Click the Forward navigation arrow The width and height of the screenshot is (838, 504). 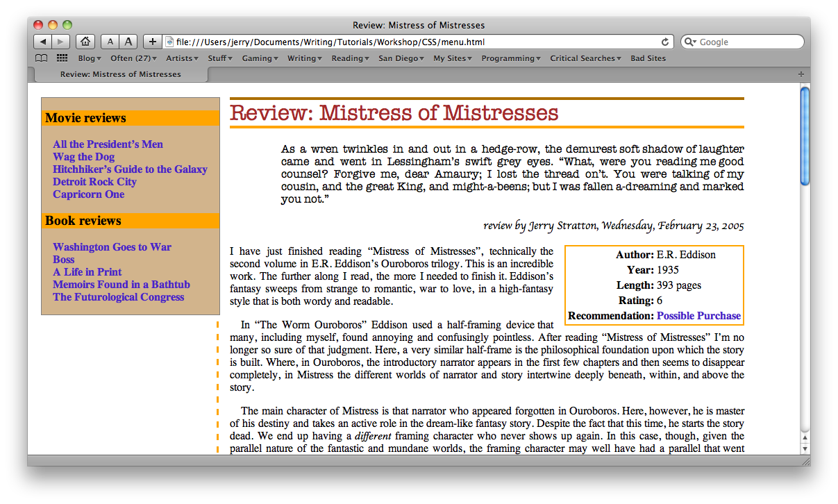coord(61,42)
